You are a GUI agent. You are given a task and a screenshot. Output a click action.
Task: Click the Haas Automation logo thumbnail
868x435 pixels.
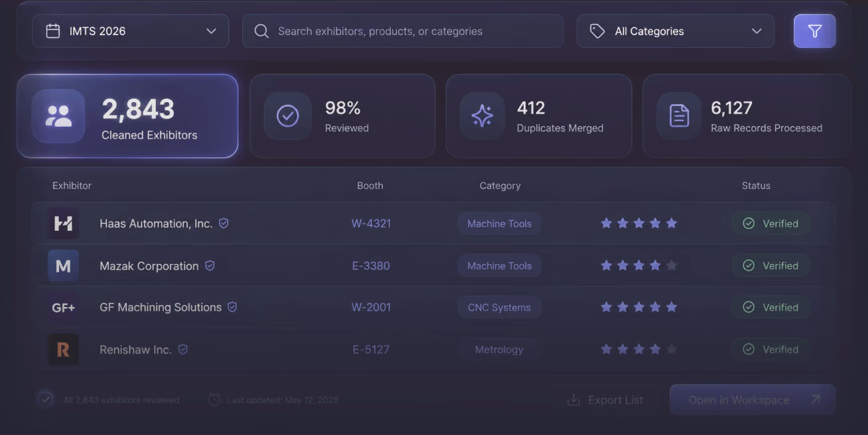pyautogui.click(x=63, y=223)
